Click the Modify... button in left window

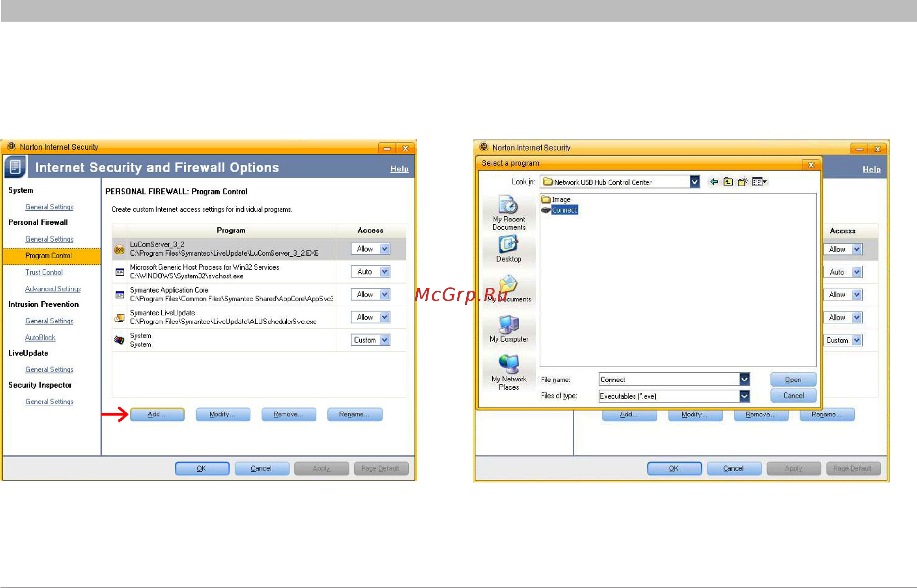223,414
